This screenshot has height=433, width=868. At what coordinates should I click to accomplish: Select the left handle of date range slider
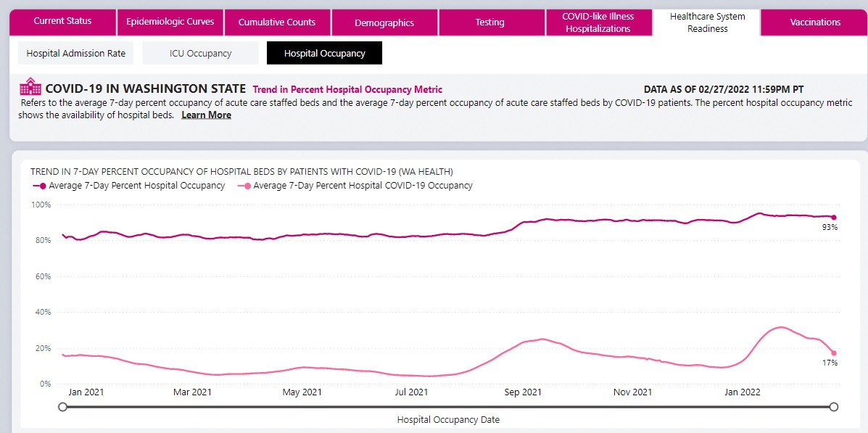[62, 407]
